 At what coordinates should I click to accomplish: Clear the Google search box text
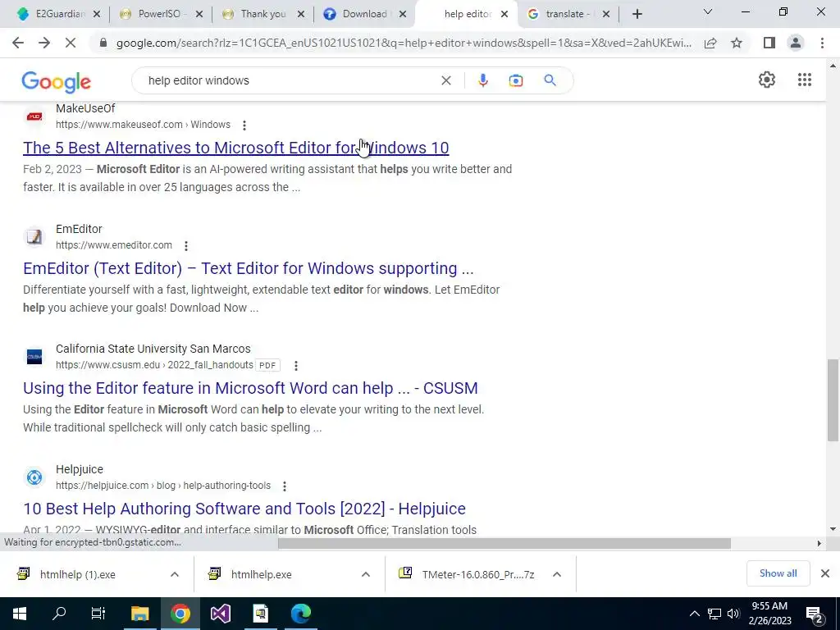pos(445,80)
